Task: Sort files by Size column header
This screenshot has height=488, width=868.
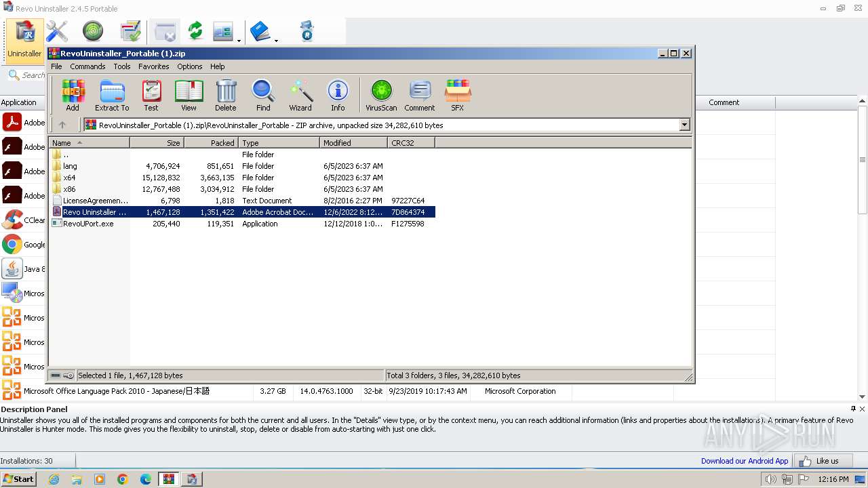Action: click(x=157, y=143)
